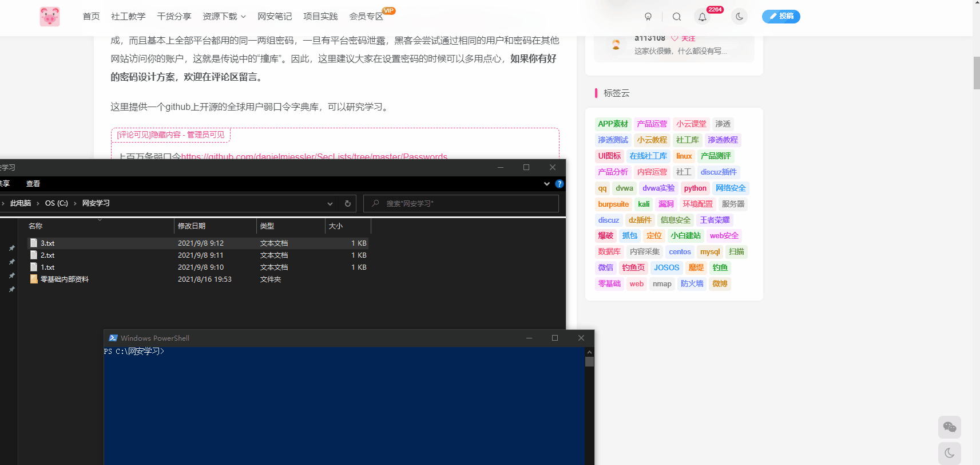980x465 pixels.
Task: Expand breadcrumb arrow after 此电脑
Action: coord(38,203)
